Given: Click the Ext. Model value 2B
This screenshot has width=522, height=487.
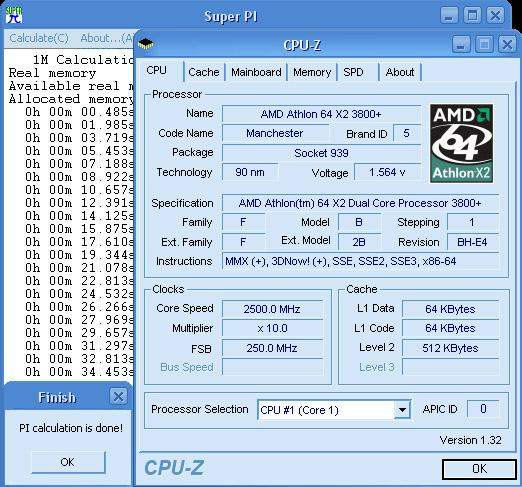Looking at the screenshot, I should point(359,242).
